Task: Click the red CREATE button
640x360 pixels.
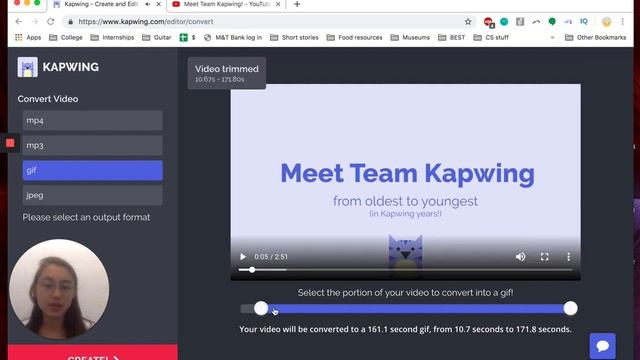Action: (x=93, y=353)
